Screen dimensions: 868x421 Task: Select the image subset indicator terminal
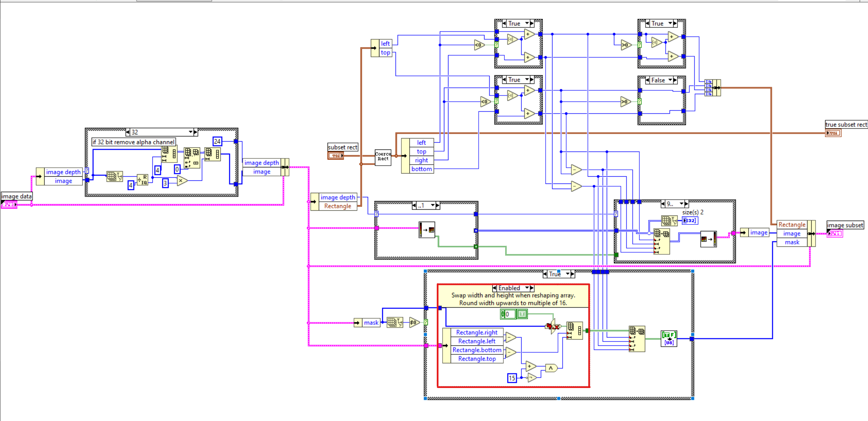[x=835, y=233]
